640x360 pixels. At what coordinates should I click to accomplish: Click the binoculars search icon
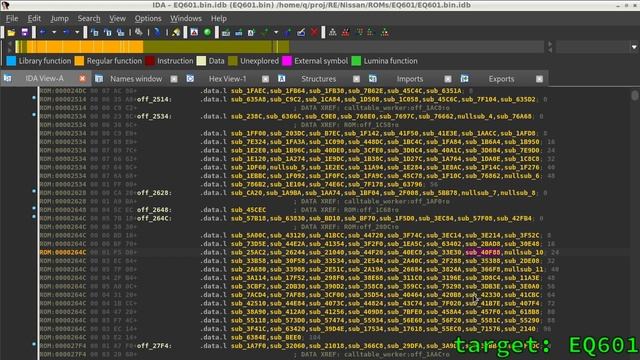tap(139, 32)
